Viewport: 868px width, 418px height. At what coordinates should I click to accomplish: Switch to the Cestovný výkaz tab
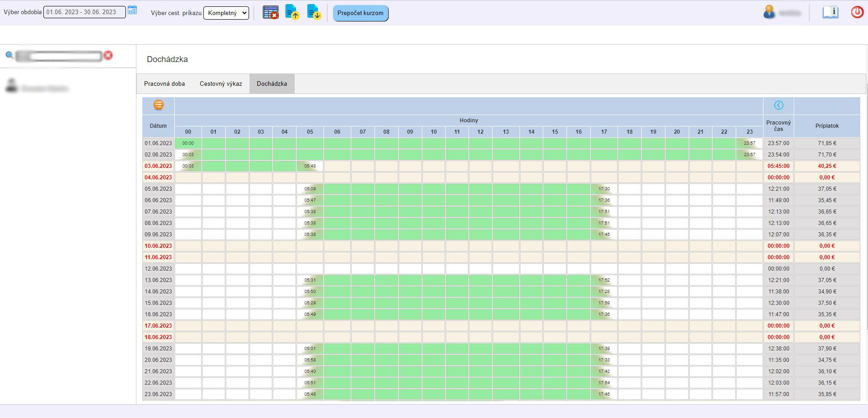(221, 84)
